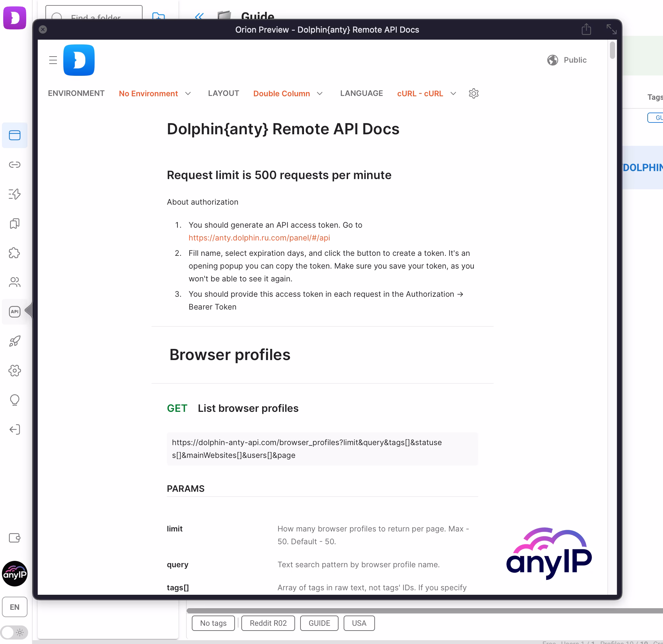
Task: Select the Reddit R02 tag chip
Action: (268, 623)
